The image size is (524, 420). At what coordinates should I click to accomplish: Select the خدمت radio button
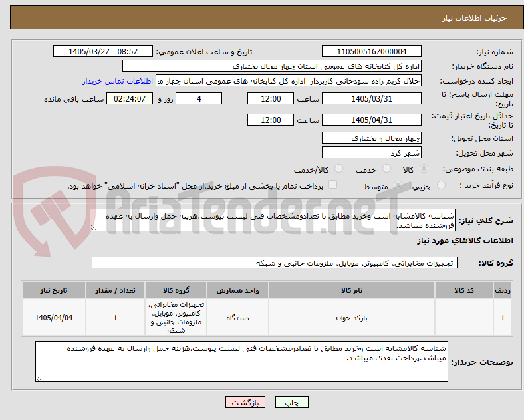click(x=386, y=169)
